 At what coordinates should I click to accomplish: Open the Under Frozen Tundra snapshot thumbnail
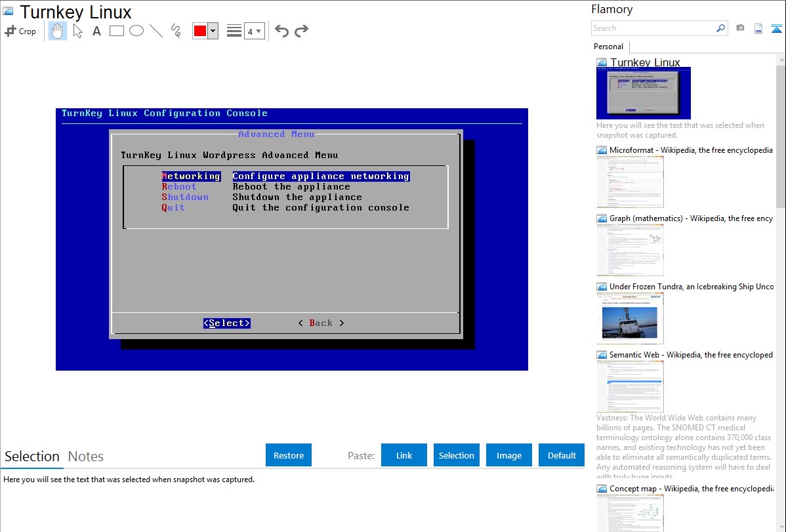pos(630,318)
